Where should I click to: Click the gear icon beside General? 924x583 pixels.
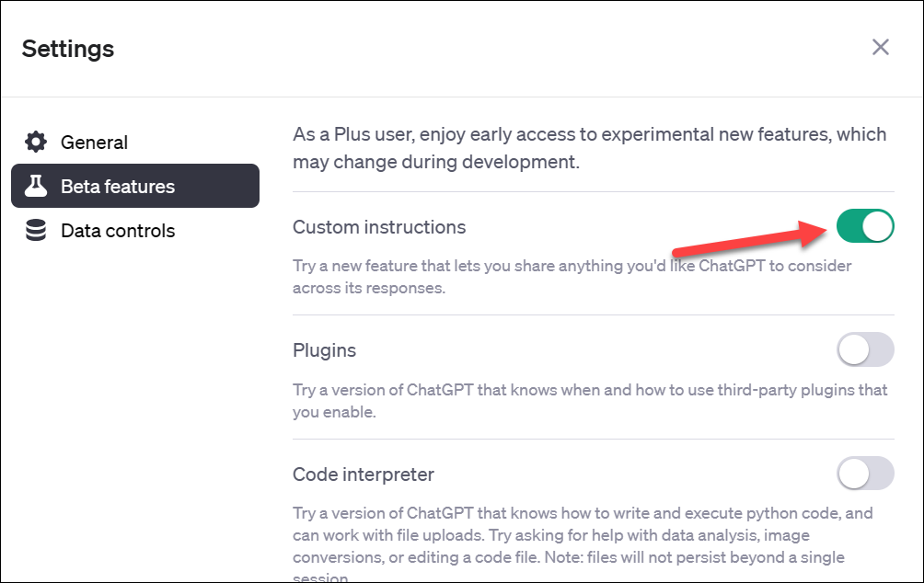click(x=35, y=142)
